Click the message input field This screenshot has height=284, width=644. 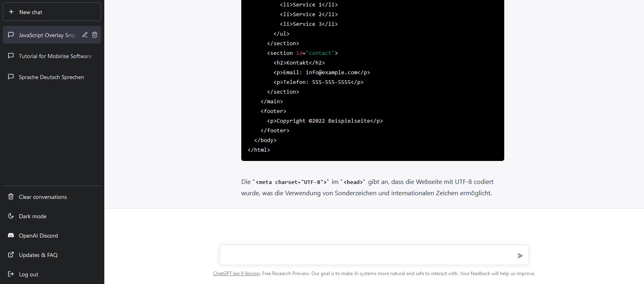367,255
